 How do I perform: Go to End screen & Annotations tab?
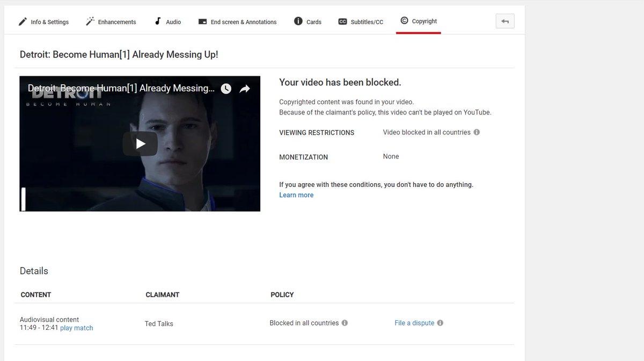237,22
